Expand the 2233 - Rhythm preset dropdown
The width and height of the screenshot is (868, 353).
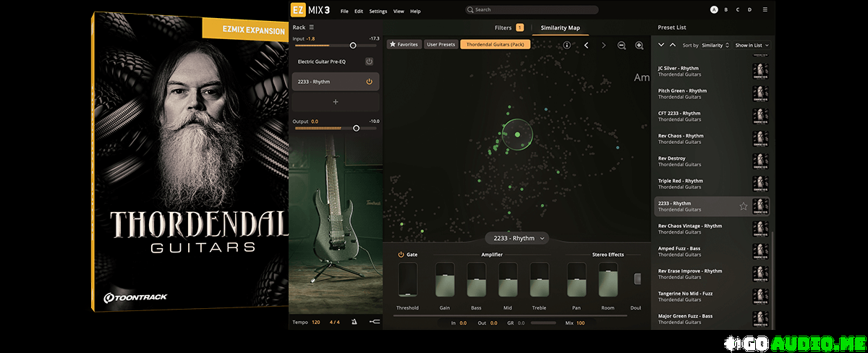tap(517, 238)
